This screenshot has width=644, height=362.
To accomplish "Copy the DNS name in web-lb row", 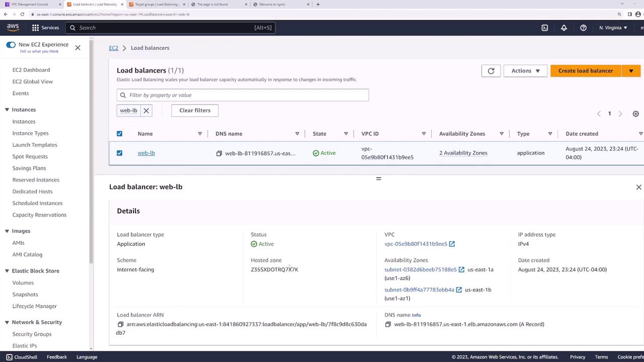I will [219, 153].
